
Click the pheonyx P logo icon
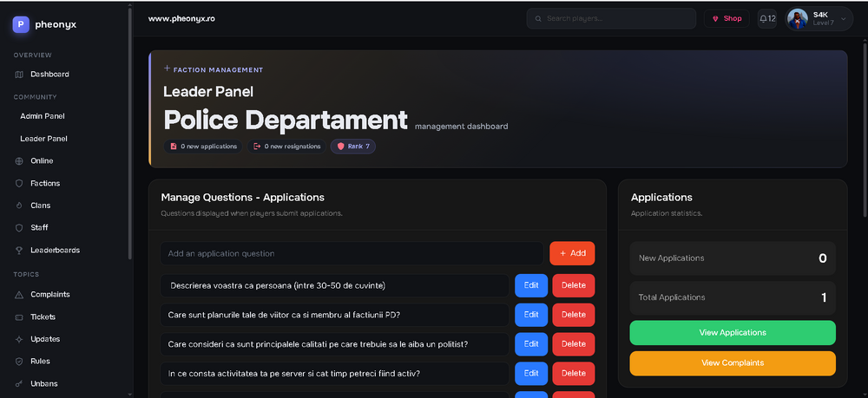click(x=21, y=24)
